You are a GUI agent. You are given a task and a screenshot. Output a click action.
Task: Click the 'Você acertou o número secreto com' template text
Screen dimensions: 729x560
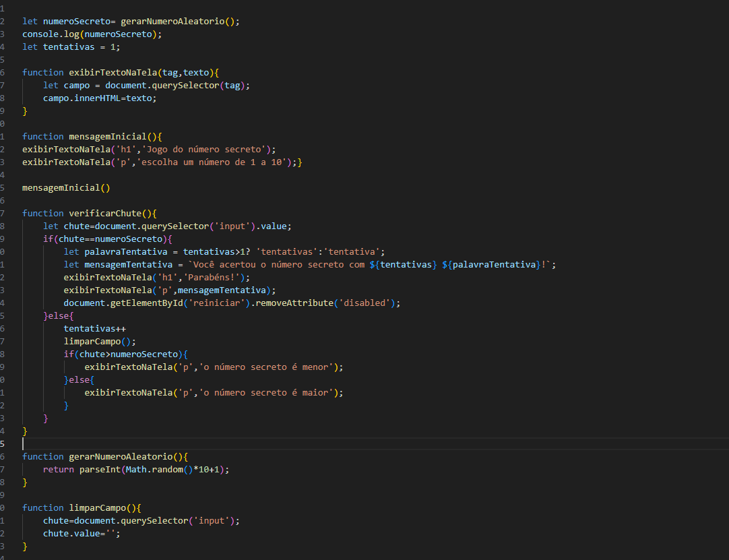point(279,265)
